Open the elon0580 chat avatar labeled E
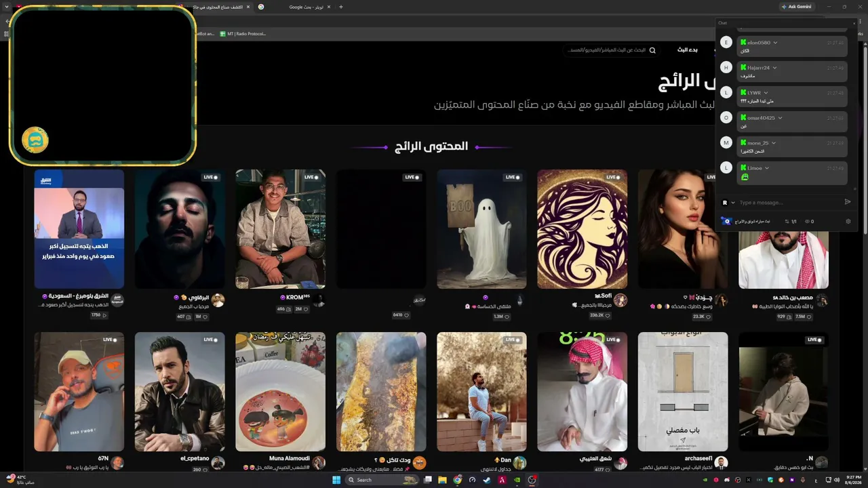This screenshot has width=868, height=488. click(726, 43)
